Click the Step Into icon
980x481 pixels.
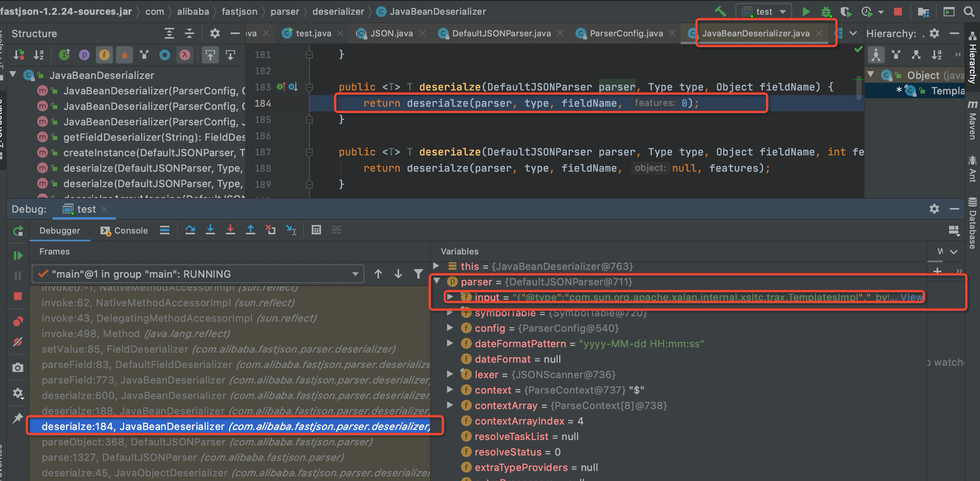tap(211, 230)
